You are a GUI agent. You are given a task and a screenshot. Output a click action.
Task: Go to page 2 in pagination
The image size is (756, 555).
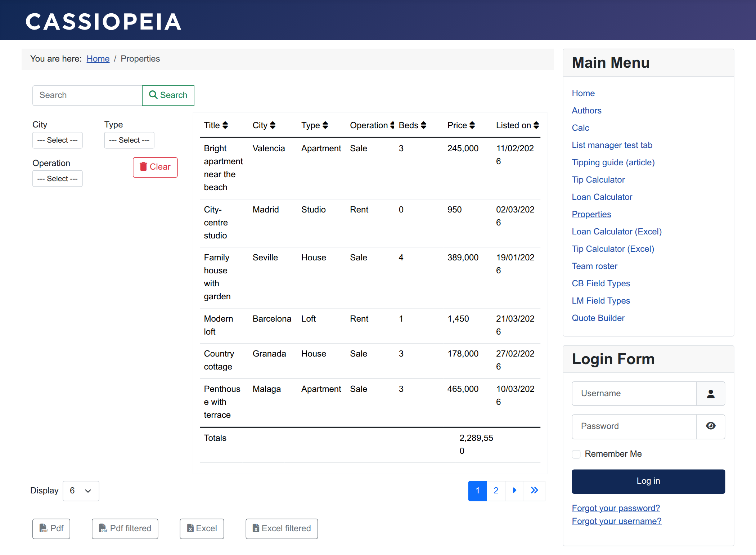pyautogui.click(x=496, y=491)
